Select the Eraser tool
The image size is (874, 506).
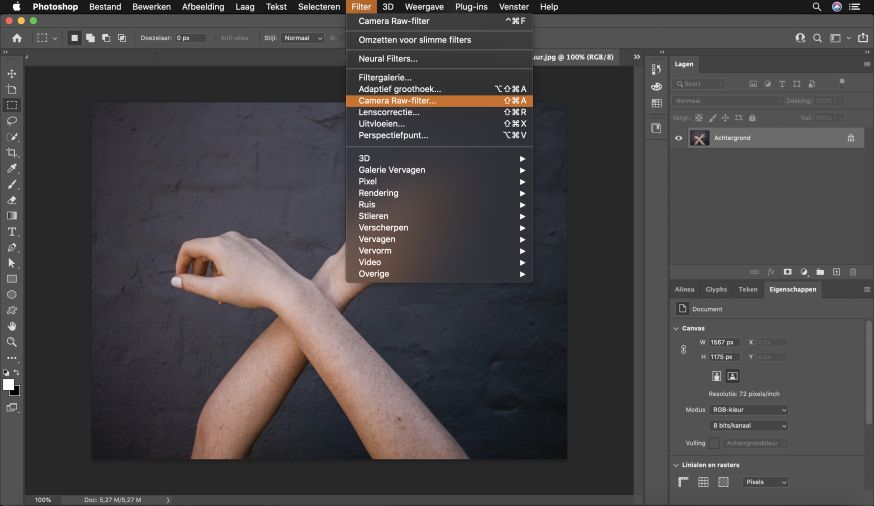tap(12, 200)
